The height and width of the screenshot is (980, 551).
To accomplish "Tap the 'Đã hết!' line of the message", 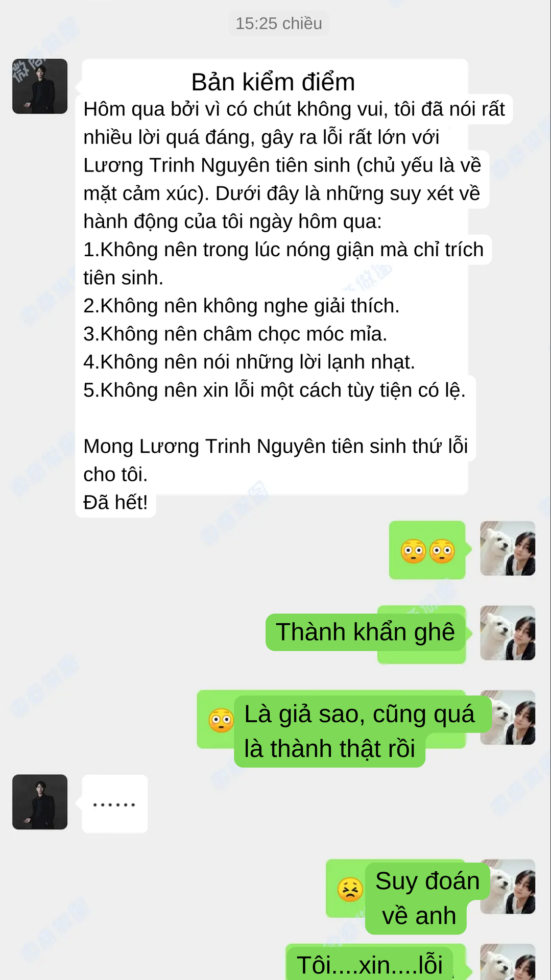I will coord(115,503).
